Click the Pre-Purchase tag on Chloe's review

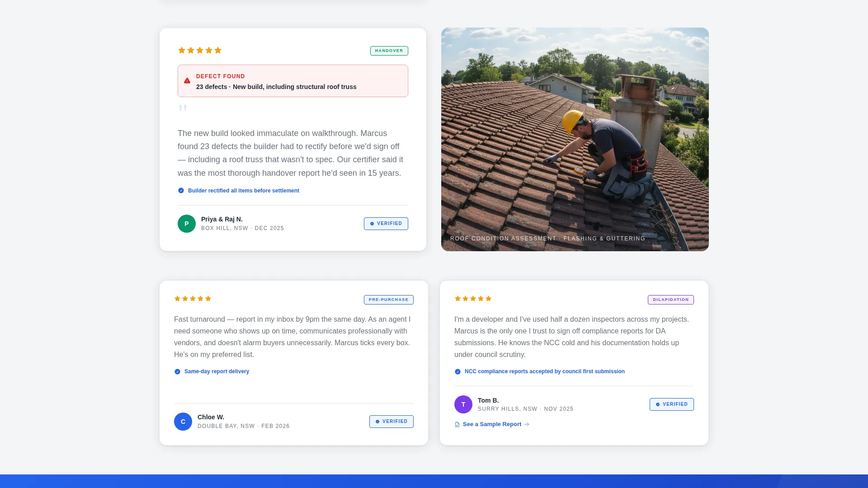point(389,300)
